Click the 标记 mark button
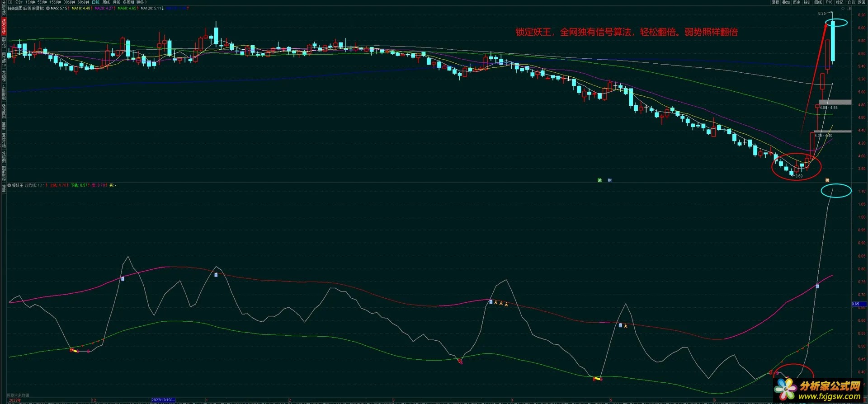The height and width of the screenshot is (404, 868). (840, 2)
